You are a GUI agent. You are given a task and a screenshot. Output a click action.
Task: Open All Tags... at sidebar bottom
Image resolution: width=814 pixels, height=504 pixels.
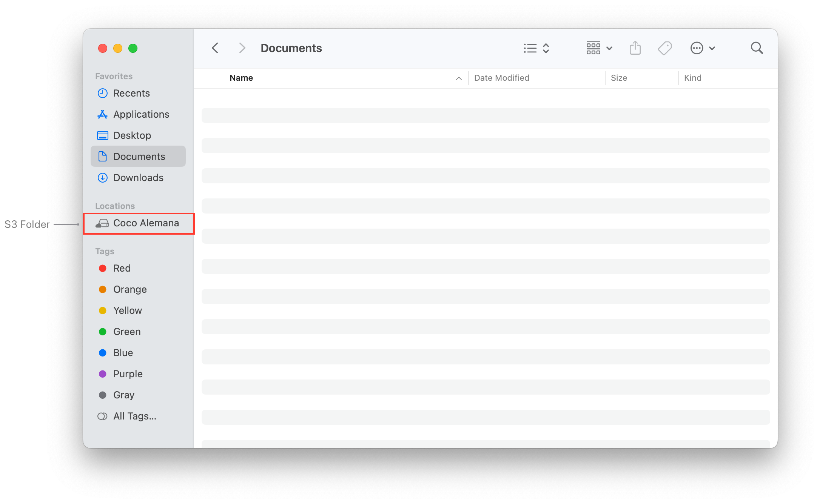(134, 416)
